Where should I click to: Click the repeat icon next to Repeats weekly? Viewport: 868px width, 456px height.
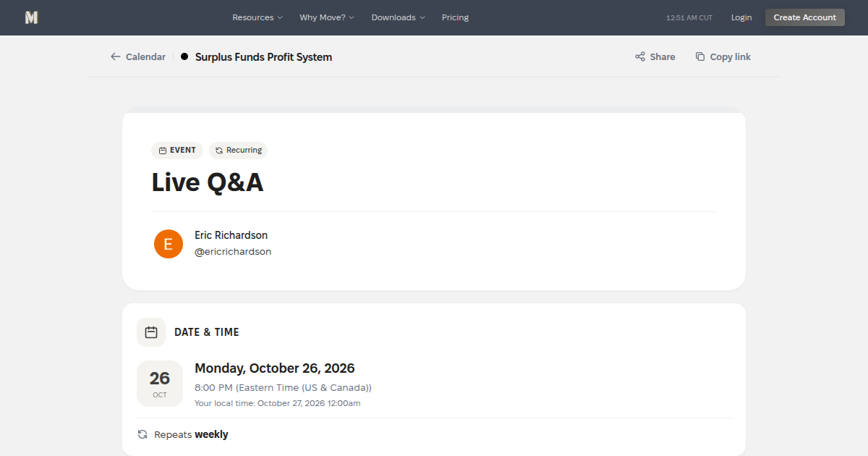click(142, 434)
